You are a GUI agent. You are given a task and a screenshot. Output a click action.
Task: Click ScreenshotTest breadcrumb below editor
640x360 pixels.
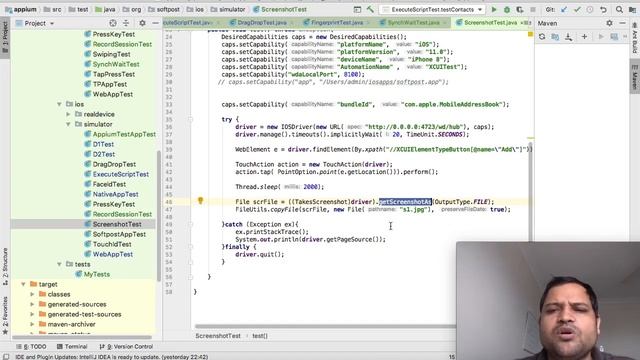coord(218,336)
